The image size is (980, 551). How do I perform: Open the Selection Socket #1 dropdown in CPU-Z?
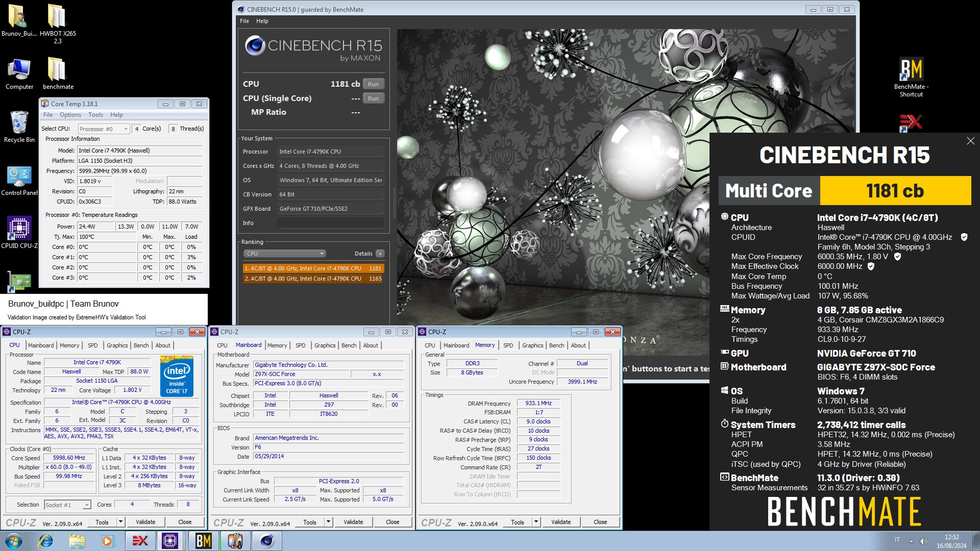click(x=67, y=505)
